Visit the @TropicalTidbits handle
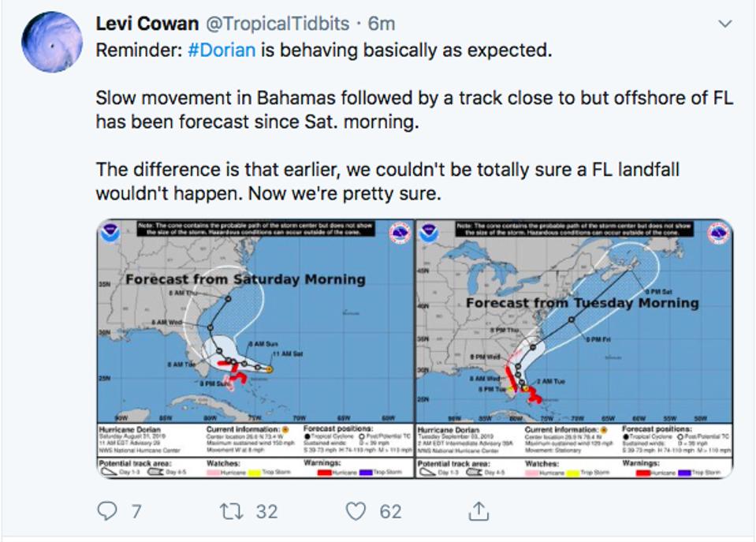756x542 pixels. pos(277,23)
